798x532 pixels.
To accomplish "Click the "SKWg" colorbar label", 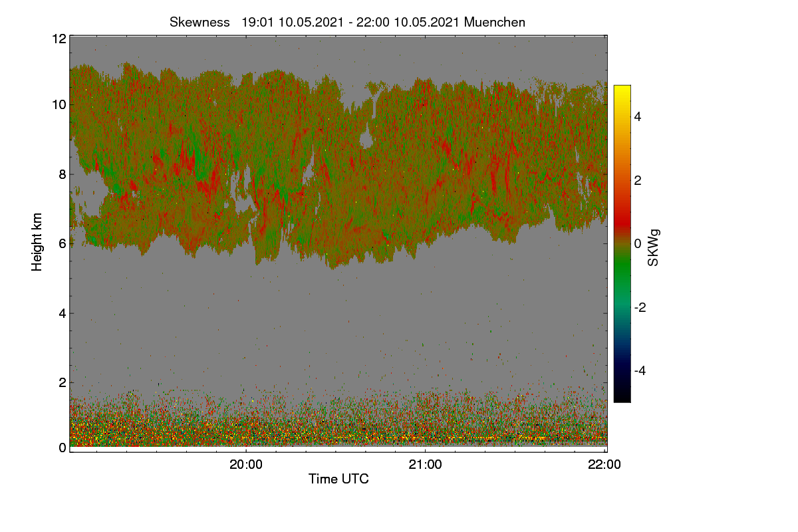I will (x=654, y=248).
